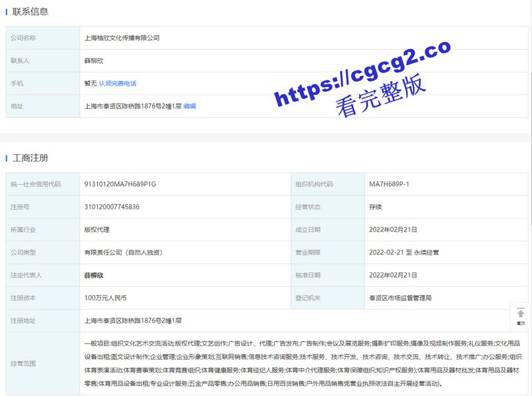
Task: Click the 联系信息 section heading
Action: click(x=30, y=12)
